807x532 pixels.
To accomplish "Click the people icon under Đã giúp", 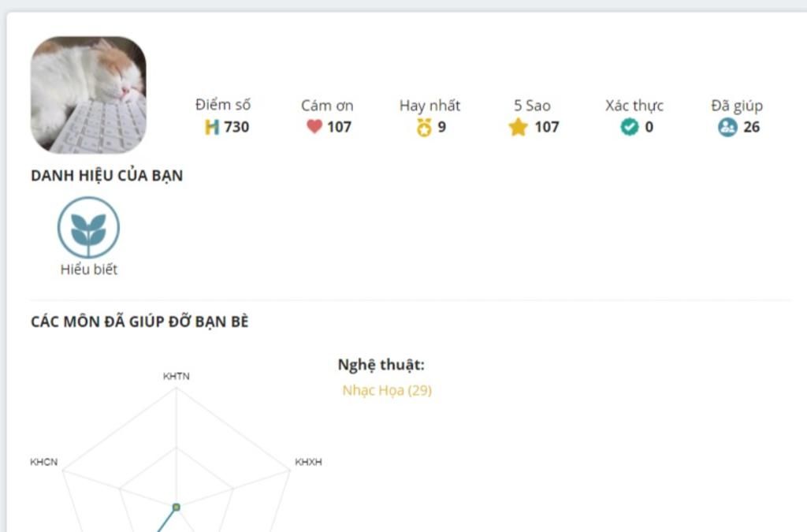I will (727, 127).
